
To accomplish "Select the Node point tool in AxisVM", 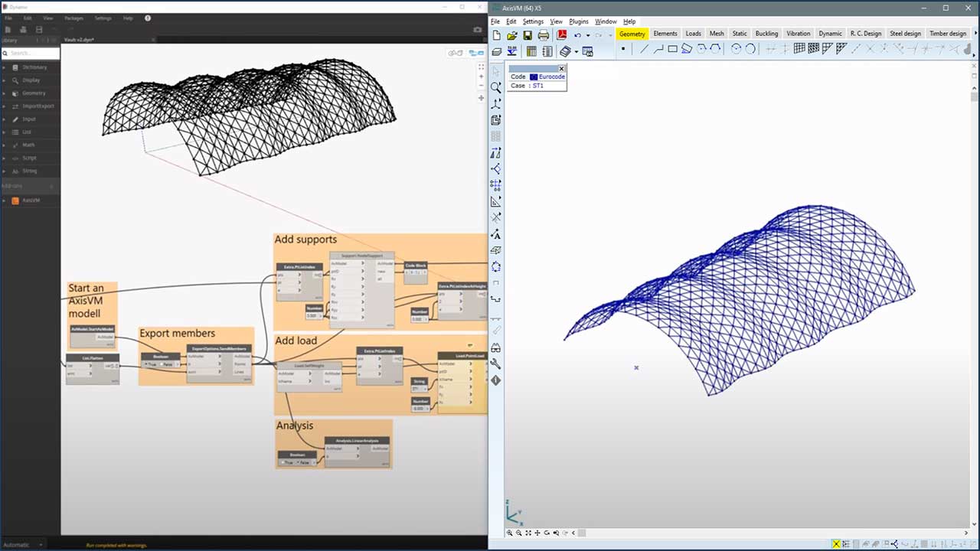I will pos(623,49).
